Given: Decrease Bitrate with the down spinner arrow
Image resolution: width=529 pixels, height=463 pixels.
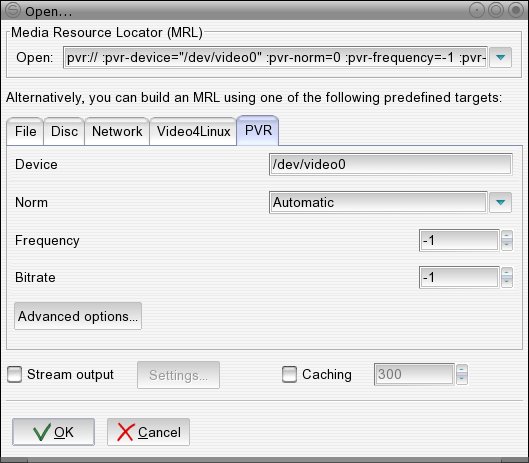Looking at the screenshot, I should (x=507, y=282).
